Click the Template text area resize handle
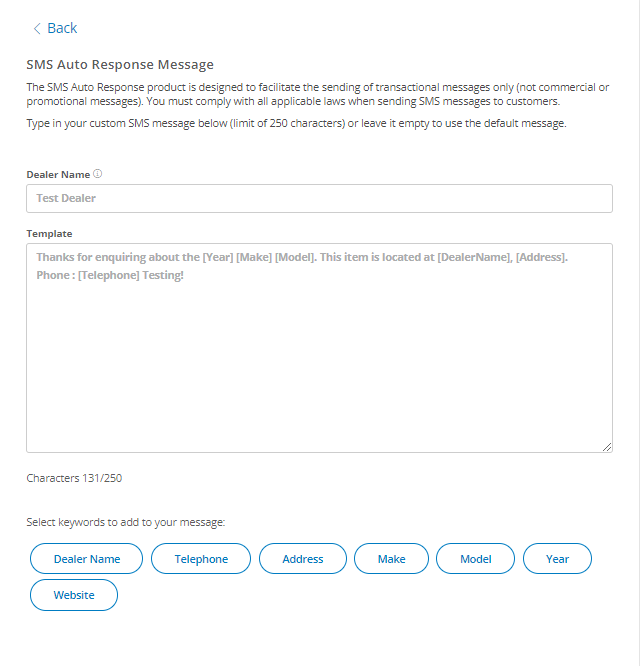The image size is (640, 666). pyautogui.click(x=607, y=447)
